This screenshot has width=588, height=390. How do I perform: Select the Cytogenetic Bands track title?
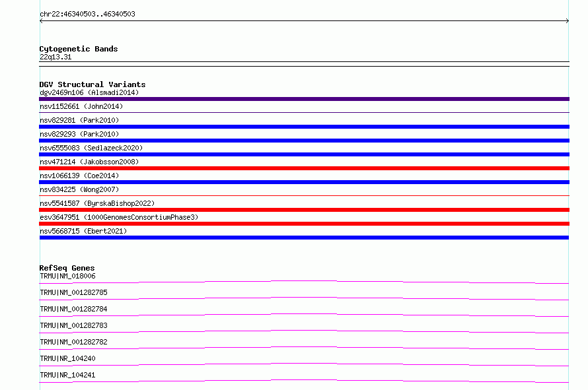tap(79, 49)
